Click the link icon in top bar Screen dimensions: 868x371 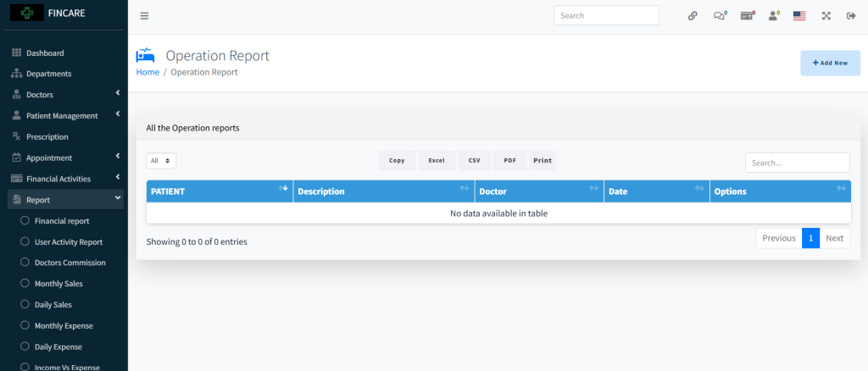click(x=693, y=16)
